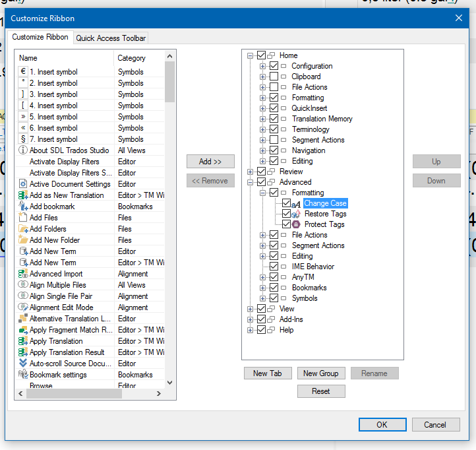Sort by the Category column header
Screen dimensions: 476x450
point(139,57)
